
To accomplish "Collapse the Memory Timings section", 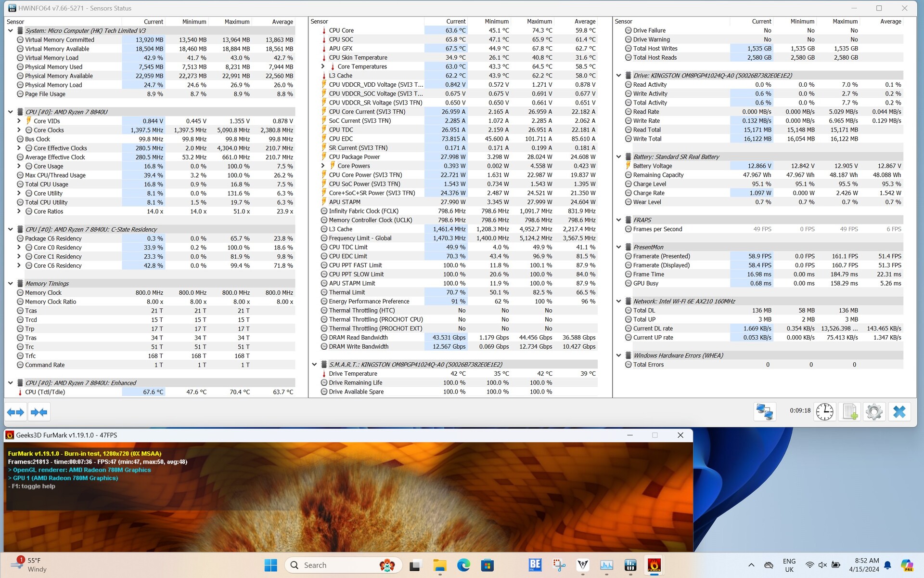I will [x=11, y=284].
